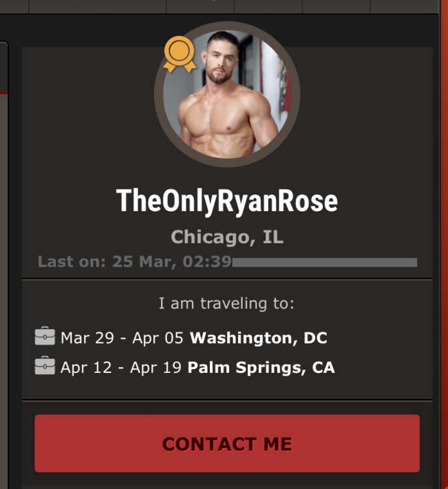448x489 pixels.
Task: Open the circular profile photo
Action: tap(227, 95)
